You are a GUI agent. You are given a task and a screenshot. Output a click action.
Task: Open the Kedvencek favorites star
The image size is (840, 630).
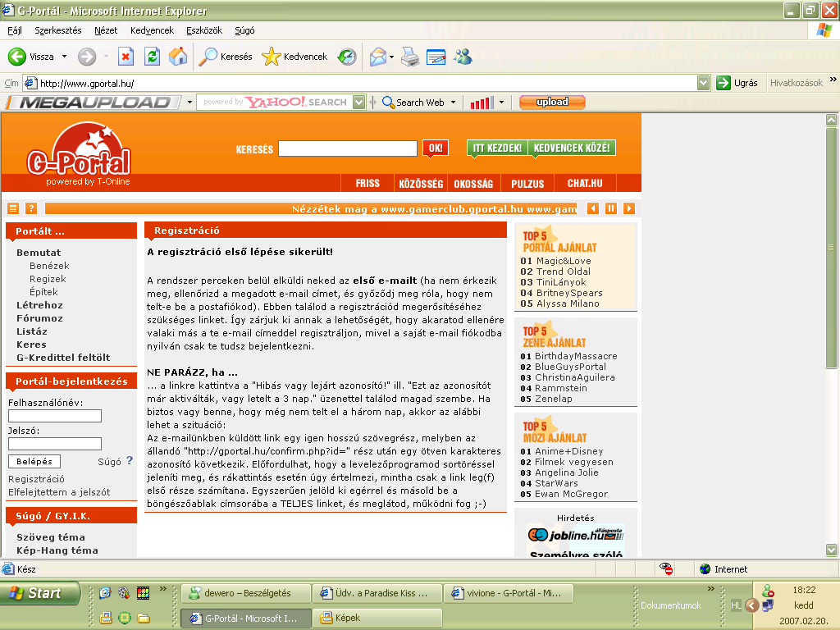[x=294, y=57]
